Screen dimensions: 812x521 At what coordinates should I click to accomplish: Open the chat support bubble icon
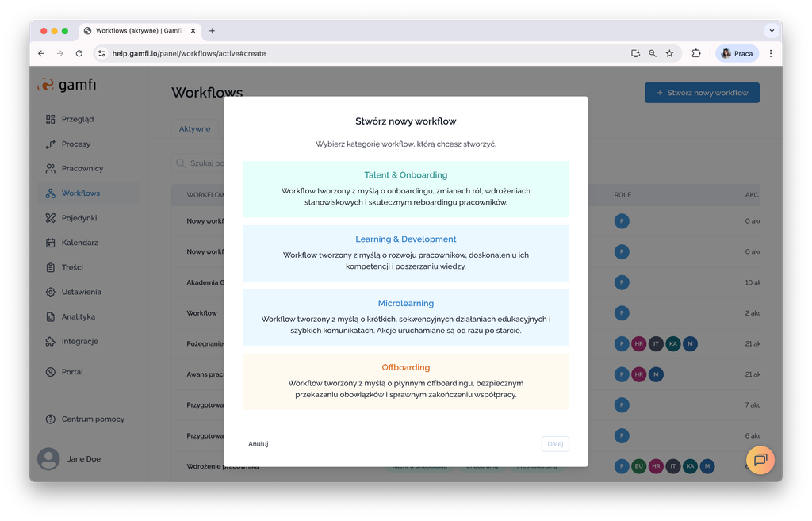[760, 460]
